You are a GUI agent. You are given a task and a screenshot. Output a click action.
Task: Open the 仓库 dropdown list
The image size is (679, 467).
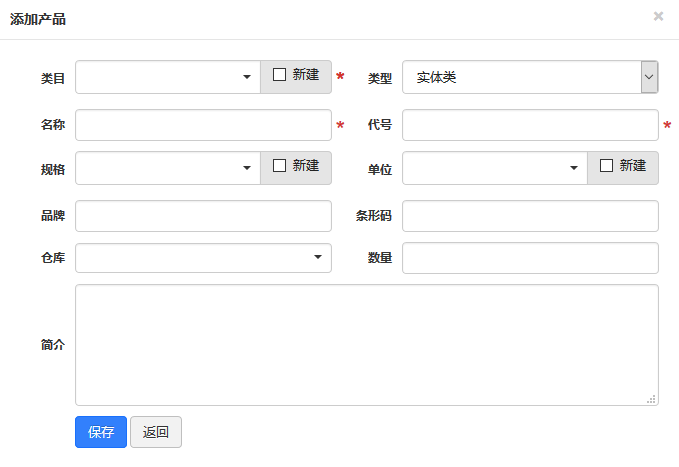pos(318,258)
